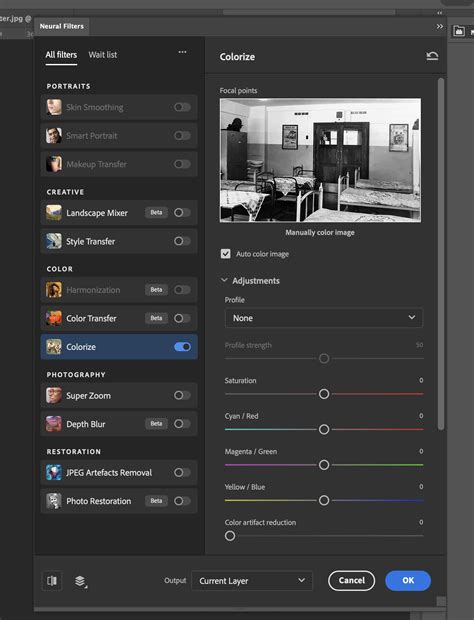Click the Colorize filter thumbnail icon
Screen dimensions: 474x620
coord(54,347)
